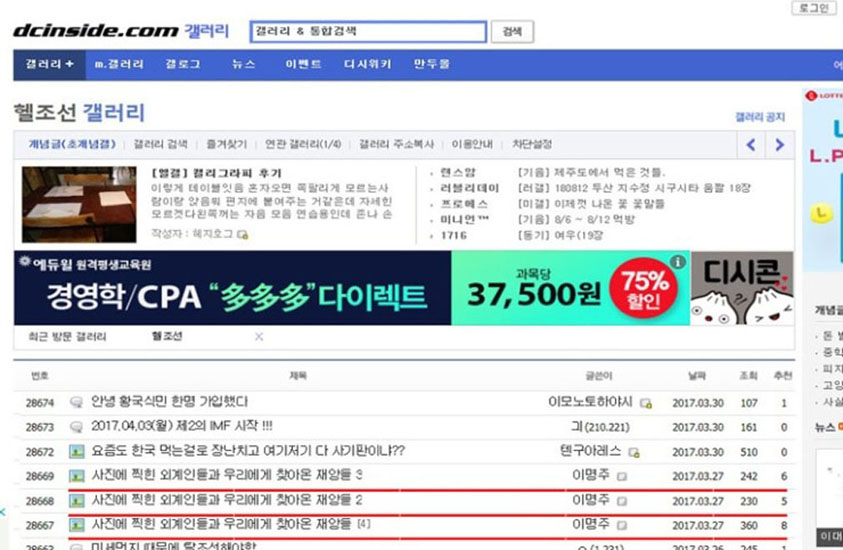Click the 검색 search button

click(x=512, y=32)
